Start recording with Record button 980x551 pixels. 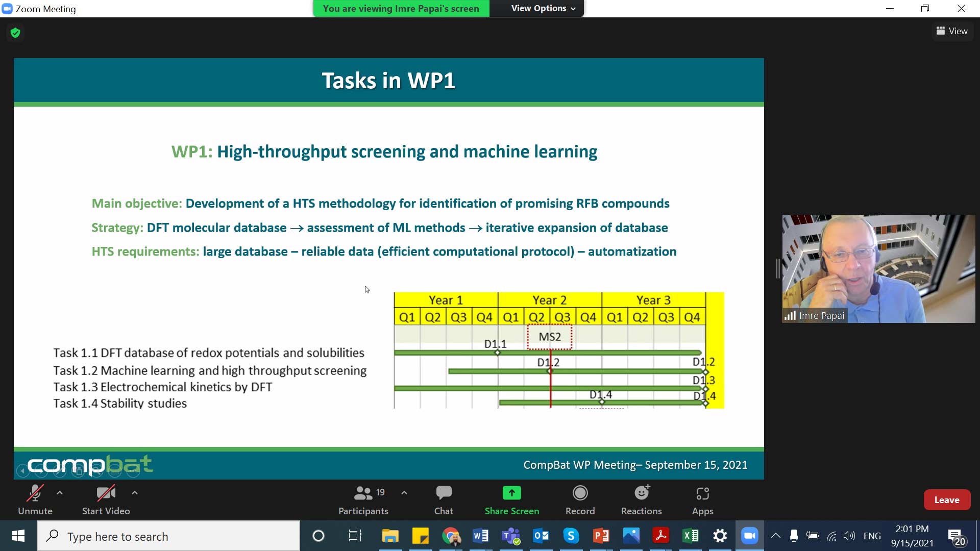tap(580, 499)
